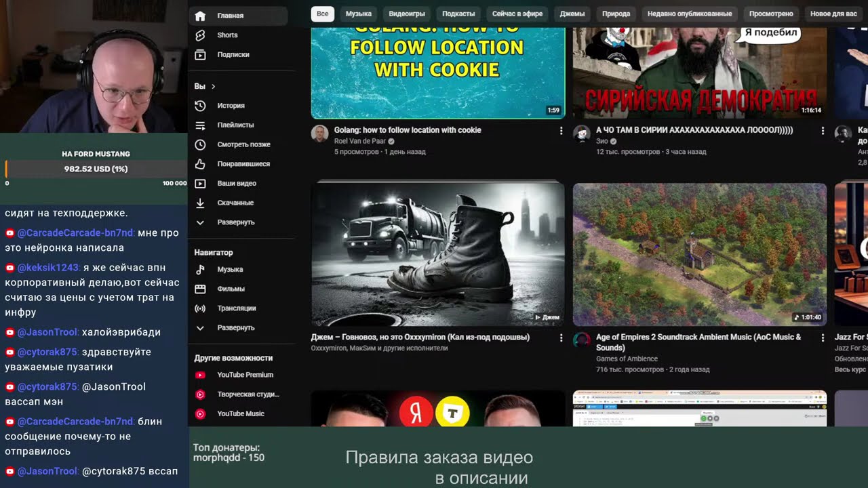Viewport: 868px width, 488px height.
Task: Select the Все filter chip
Action: coord(323,14)
